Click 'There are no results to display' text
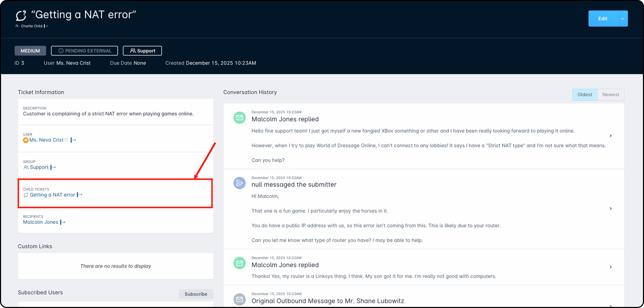 click(x=116, y=266)
